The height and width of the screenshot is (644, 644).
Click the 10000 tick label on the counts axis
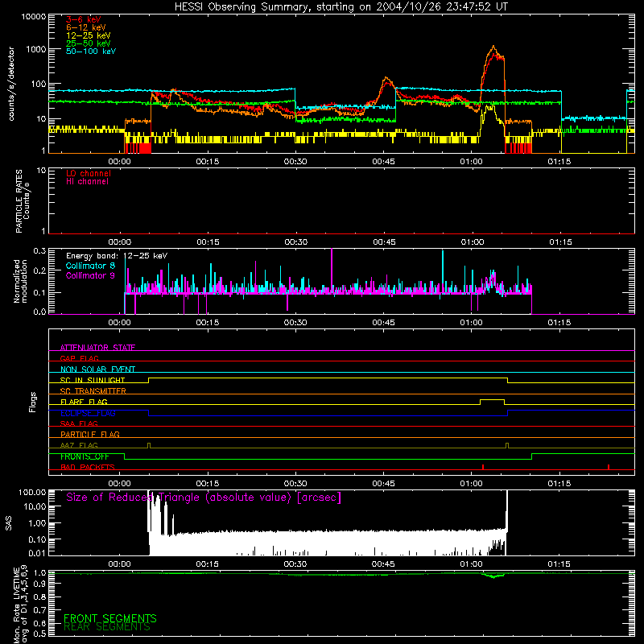point(34,17)
